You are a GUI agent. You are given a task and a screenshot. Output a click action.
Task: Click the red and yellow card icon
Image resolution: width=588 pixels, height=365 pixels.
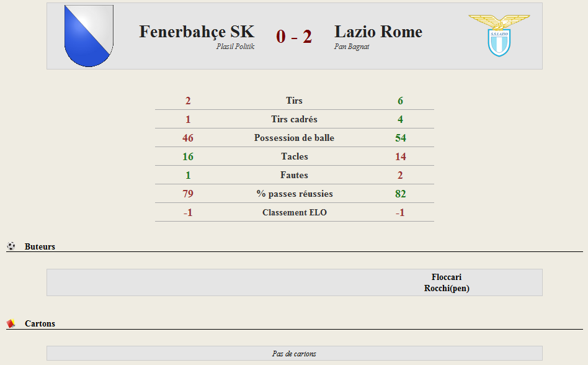[11, 323]
